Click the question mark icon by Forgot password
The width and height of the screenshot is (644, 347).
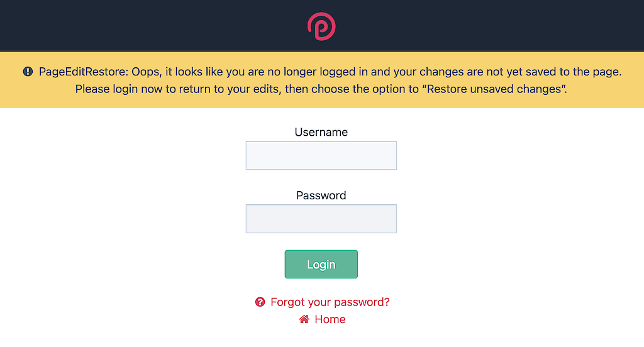pyautogui.click(x=260, y=302)
